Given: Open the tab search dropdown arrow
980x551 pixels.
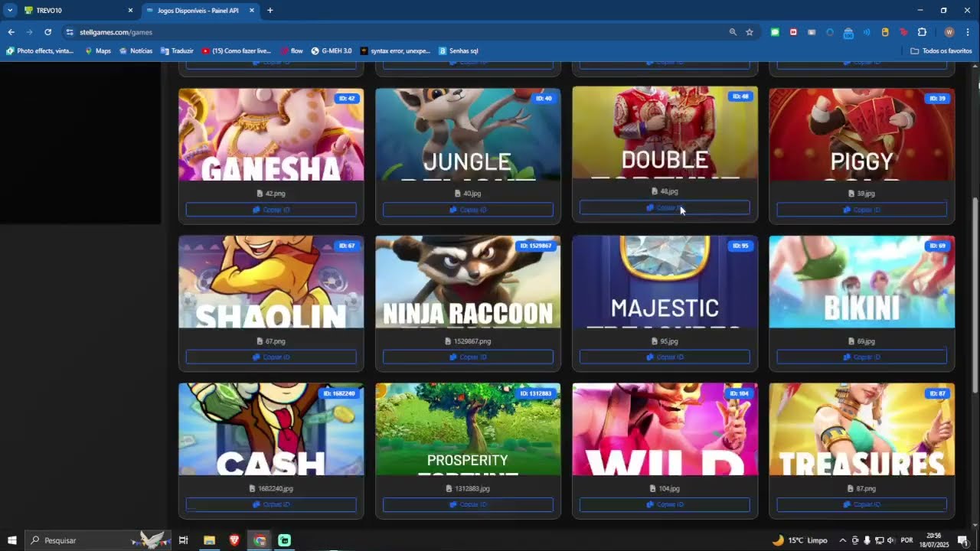Looking at the screenshot, I should [10, 10].
